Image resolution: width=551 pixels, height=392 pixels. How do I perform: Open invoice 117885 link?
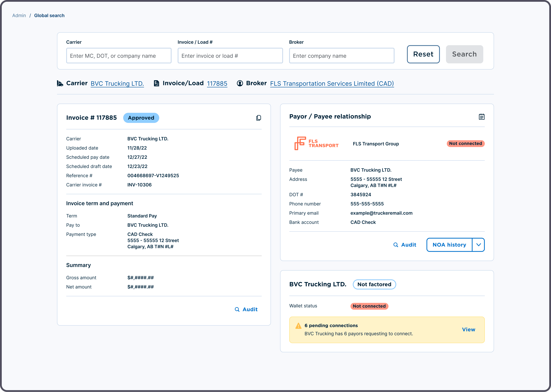[x=217, y=84]
